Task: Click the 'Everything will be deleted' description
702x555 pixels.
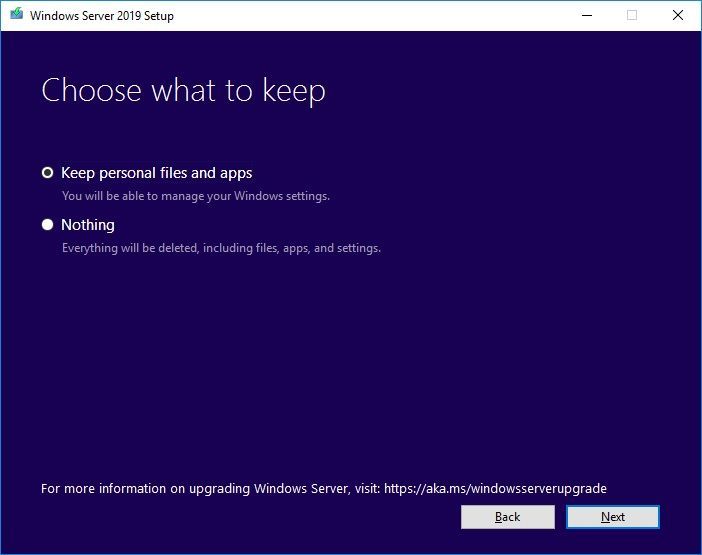Action: [x=221, y=248]
